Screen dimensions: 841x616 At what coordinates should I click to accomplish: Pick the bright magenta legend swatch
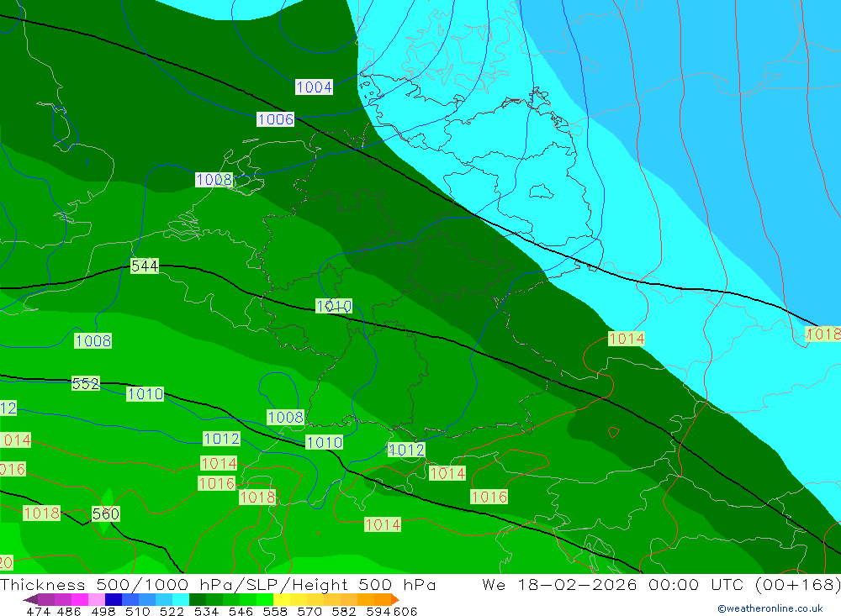tap(80, 599)
